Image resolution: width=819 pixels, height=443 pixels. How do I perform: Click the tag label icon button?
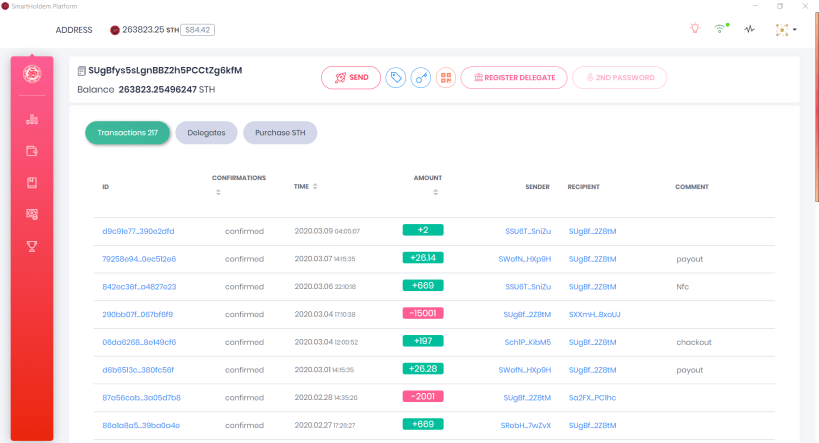click(x=396, y=78)
